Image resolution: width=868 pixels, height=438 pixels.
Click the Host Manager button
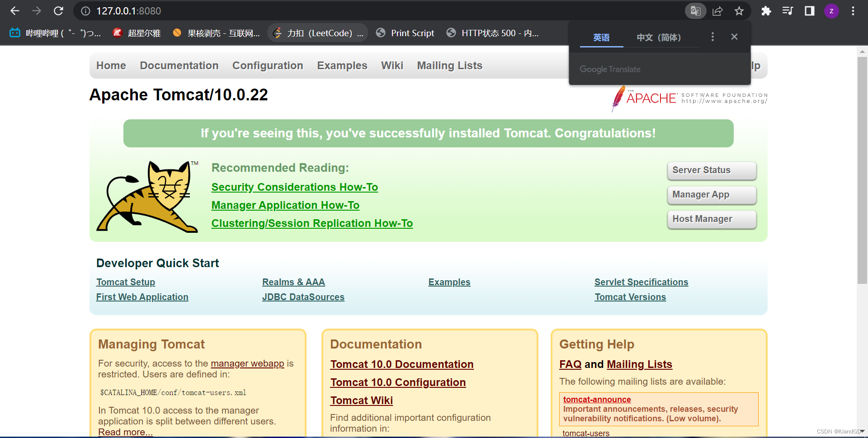click(712, 219)
